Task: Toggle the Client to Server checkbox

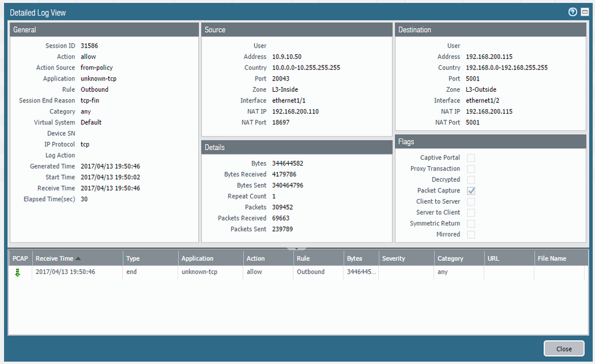Action: click(471, 202)
